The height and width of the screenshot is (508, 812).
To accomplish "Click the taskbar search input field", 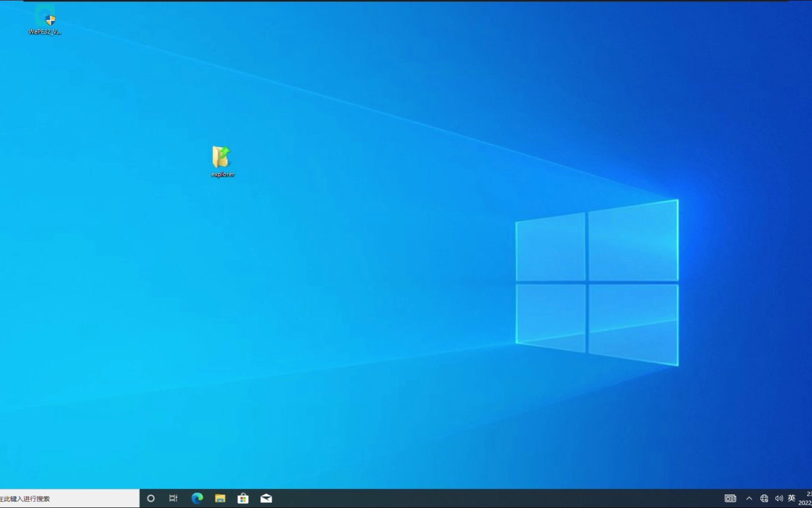I will point(66,499).
